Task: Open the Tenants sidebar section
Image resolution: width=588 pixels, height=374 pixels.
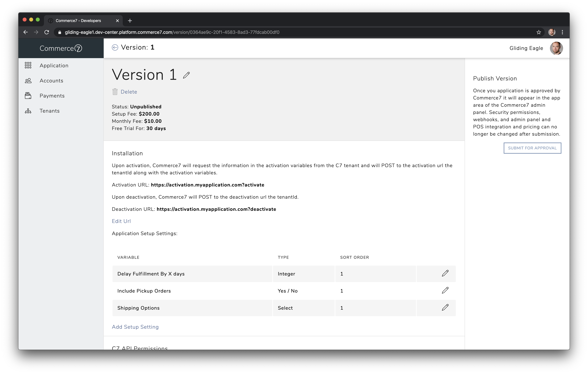Action: (x=50, y=111)
